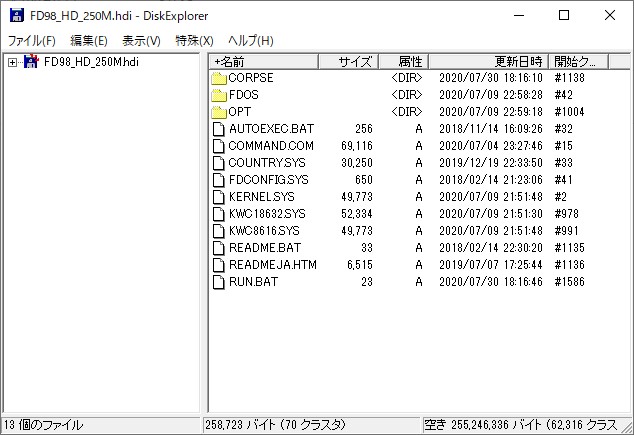Click start cluster #978
634x435 pixels.
(x=566, y=213)
